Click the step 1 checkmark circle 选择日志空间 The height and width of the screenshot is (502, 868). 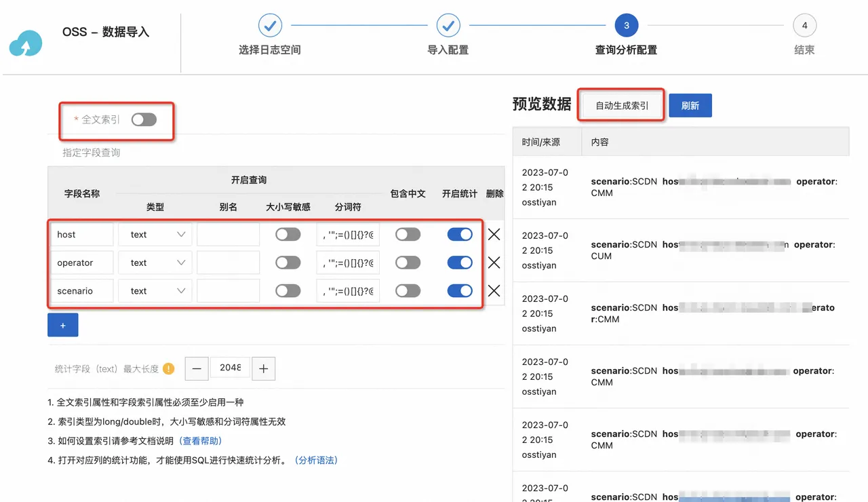(x=270, y=26)
